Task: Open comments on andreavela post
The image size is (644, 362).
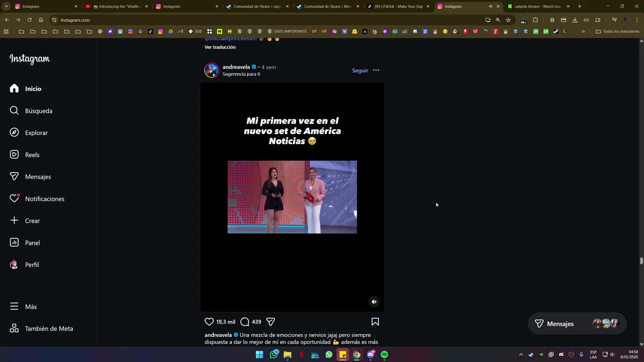Action: [x=245, y=322]
